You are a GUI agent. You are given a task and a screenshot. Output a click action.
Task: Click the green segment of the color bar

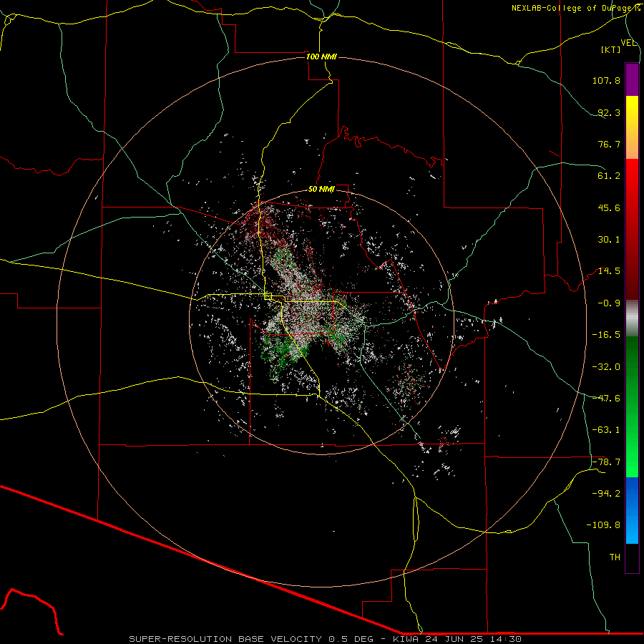(x=632, y=406)
